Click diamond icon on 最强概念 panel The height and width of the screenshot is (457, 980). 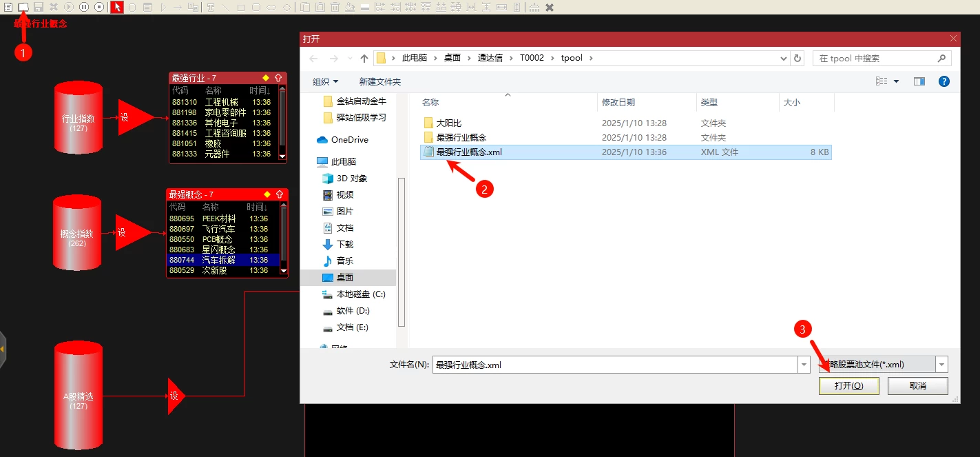pyautogui.click(x=267, y=194)
